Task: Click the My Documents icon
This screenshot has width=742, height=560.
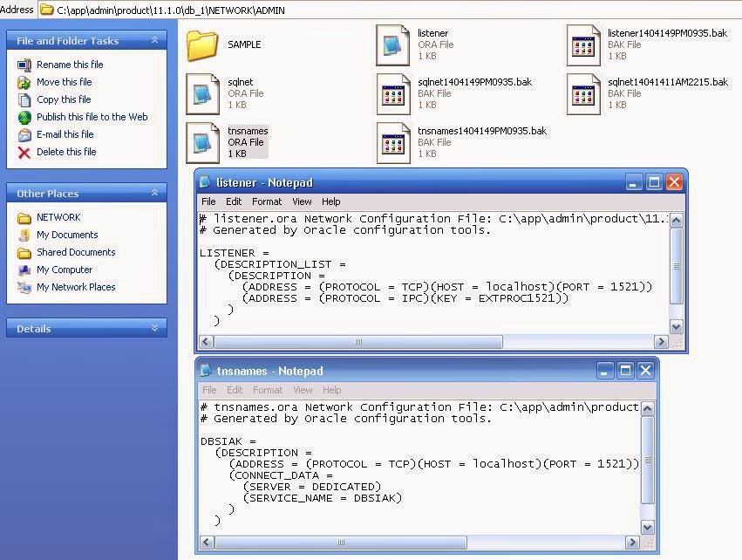Action: [x=24, y=236]
